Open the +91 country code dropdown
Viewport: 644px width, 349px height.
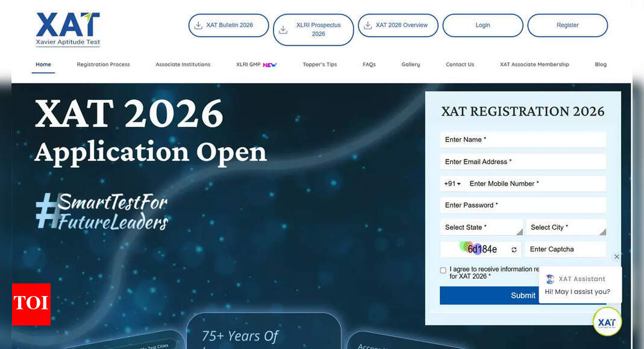pyautogui.click(x=452, y=184)
